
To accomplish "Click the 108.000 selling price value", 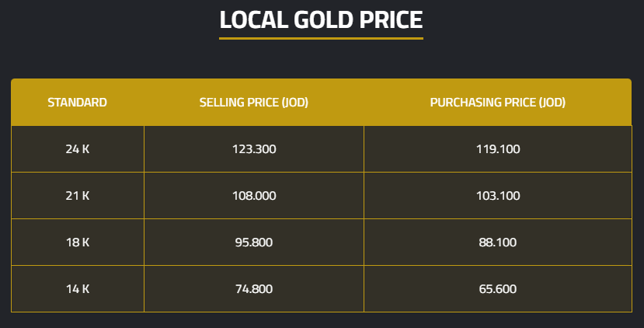I will tap(254, 196).
